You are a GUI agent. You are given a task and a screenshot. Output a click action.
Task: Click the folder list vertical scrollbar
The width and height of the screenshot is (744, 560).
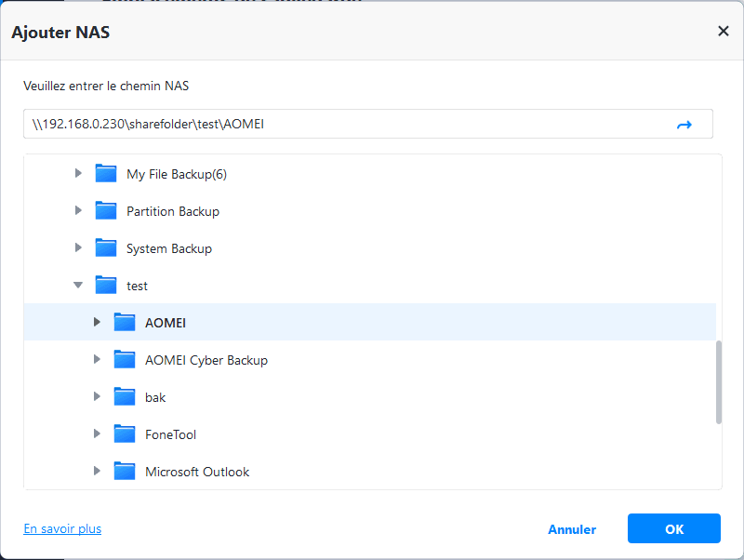click(x=718, y=381)
